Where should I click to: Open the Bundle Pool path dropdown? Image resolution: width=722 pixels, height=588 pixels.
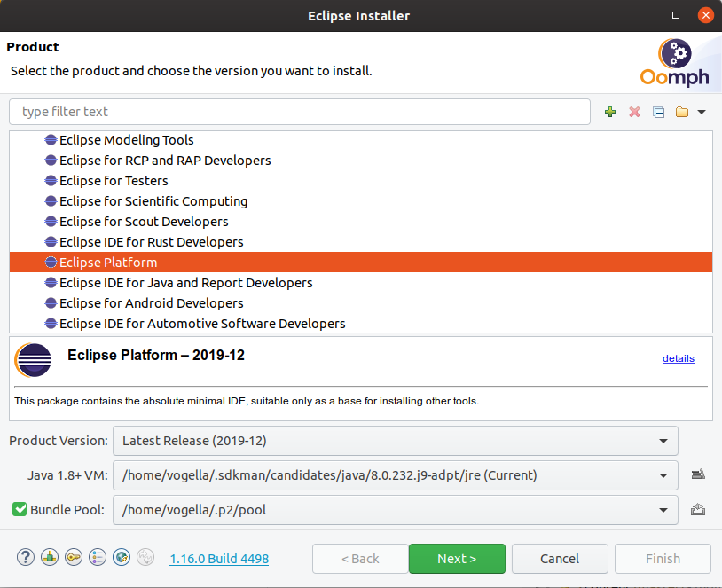pos(395,510)
